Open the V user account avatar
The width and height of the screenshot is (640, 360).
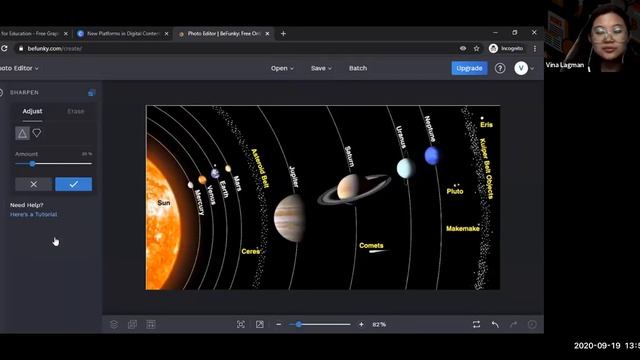(521, 68)
